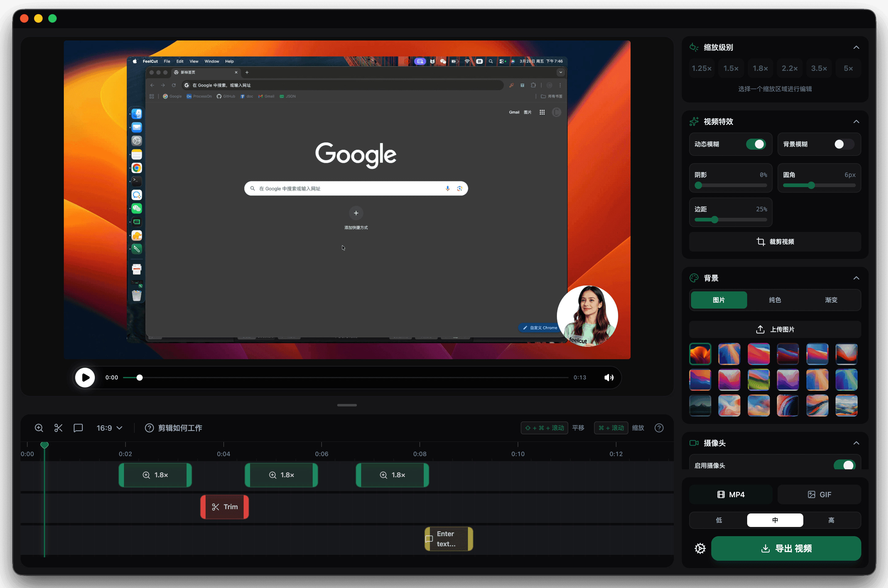Click the magnifier zoom-in icon above the timeline
The image size is (888, 588).
pos(39,428)
